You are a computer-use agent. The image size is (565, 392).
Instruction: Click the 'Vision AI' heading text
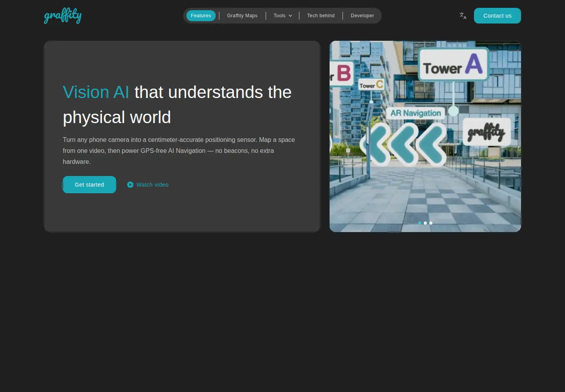coord(96,93)
